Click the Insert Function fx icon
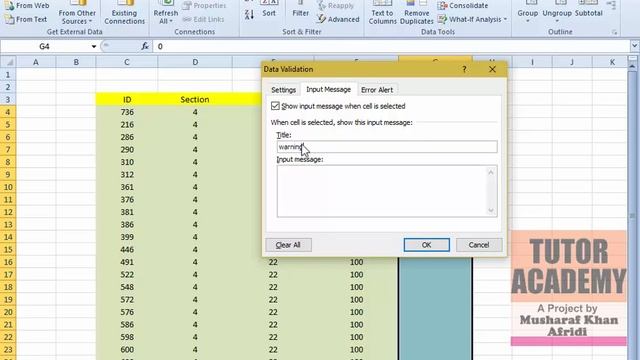640x360 pixels. click(x=144, y=47)
